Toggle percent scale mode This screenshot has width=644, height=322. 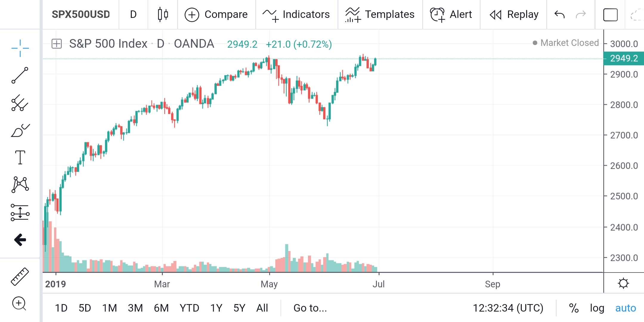pos(574,308)
